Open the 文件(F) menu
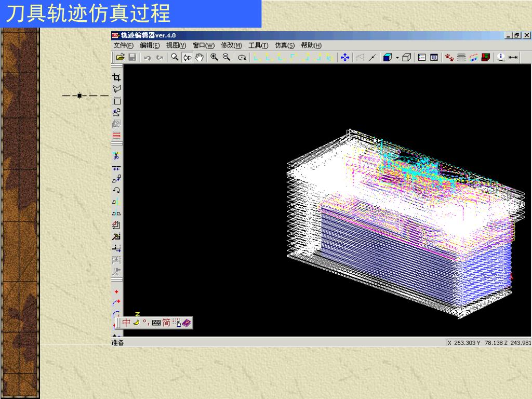Viewport: 532px width, 399px height. point(124,45)
